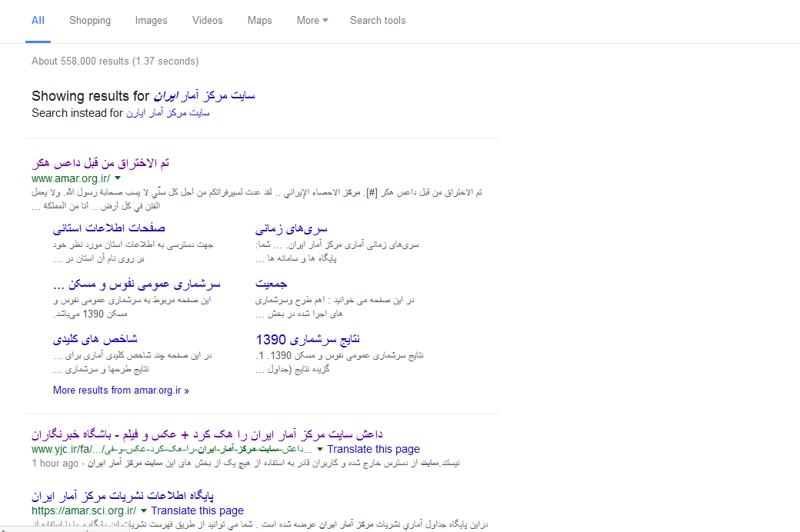Expand the dropdown arrow next to www.amar.org.ir

coord(118,178)
